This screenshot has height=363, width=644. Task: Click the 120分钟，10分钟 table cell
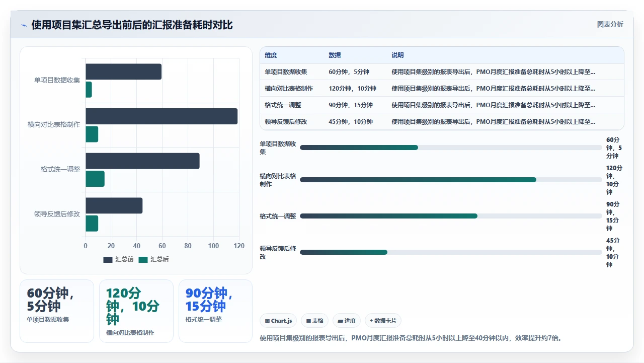[352, 89]
